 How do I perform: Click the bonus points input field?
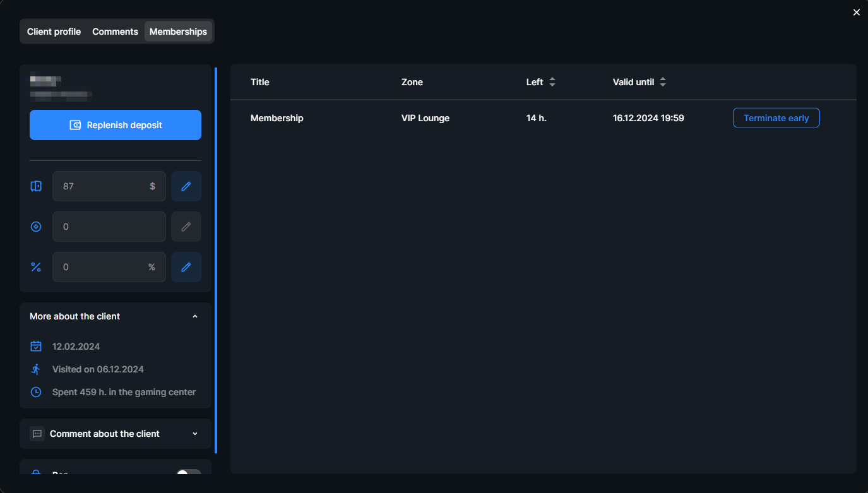[109, 227]
